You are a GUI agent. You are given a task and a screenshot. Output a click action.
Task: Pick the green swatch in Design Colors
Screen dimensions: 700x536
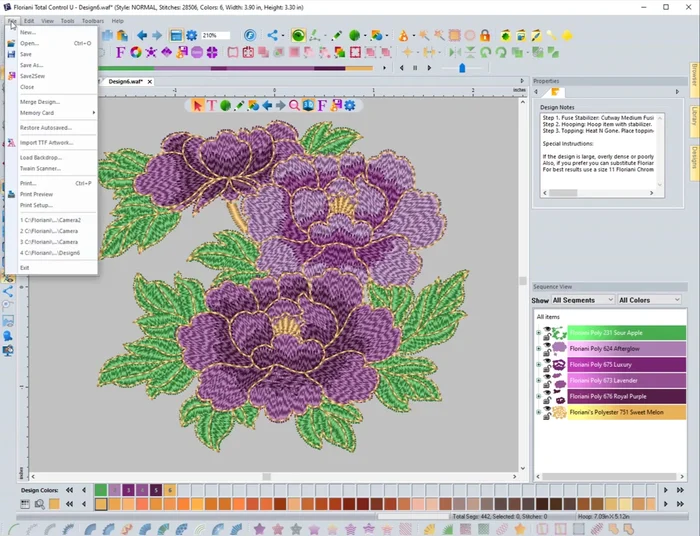tap(100, 490)
